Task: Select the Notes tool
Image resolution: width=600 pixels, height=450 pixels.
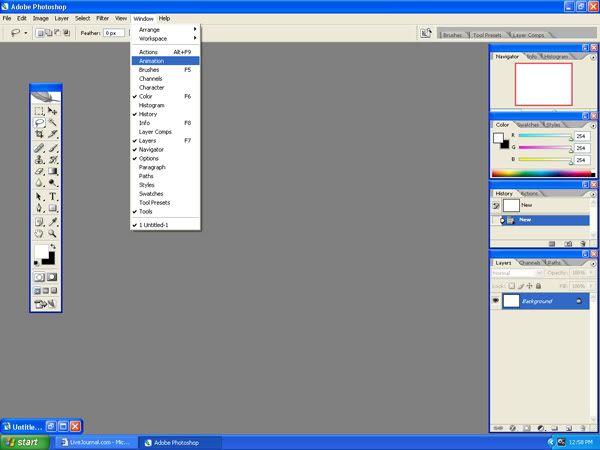Action: click(39, 222)
